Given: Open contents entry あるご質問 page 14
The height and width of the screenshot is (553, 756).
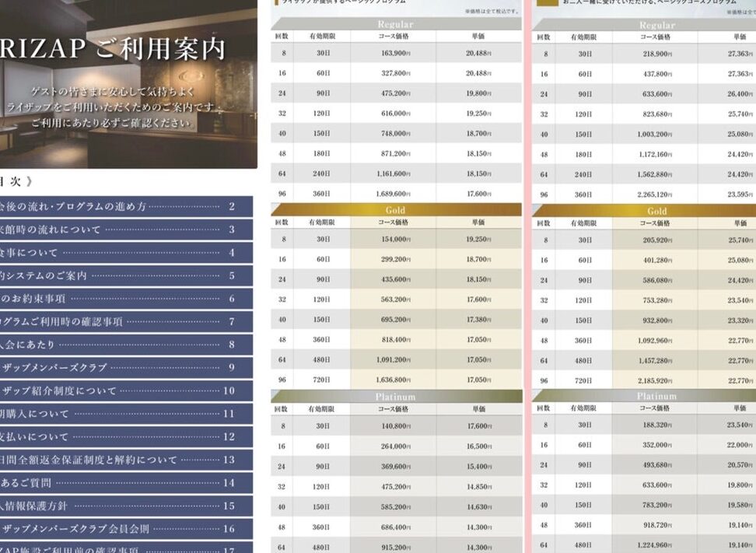Looking at the screenshot, I should (x=126, y=482).
